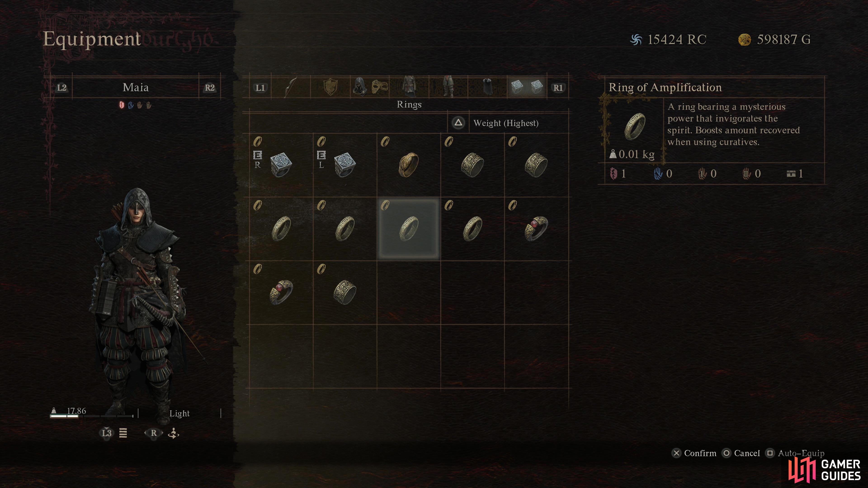Image resolution: width=868 pixels, height=488 pixels.
Task: Open the Weight (Highest) sort option
Action: pos(506,123)
